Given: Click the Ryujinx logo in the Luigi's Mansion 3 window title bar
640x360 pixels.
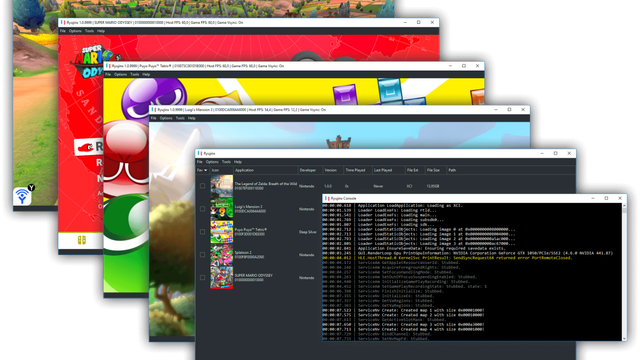Looking at the screenshot, I should coord(153,110).
